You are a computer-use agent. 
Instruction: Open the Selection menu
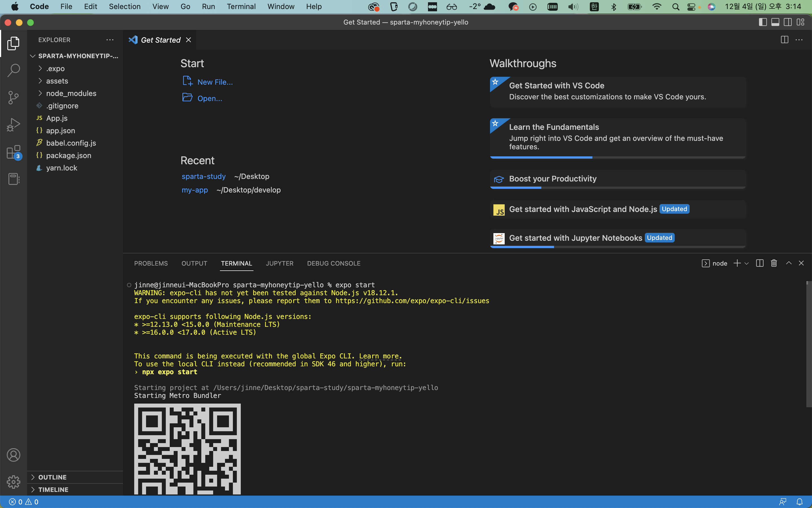(125, 7)
